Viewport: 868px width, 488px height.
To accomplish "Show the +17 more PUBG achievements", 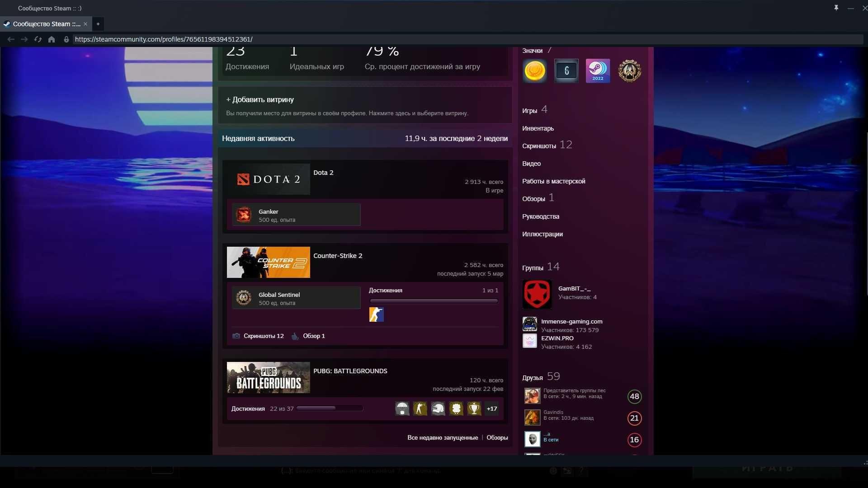I will pos(492,408).
